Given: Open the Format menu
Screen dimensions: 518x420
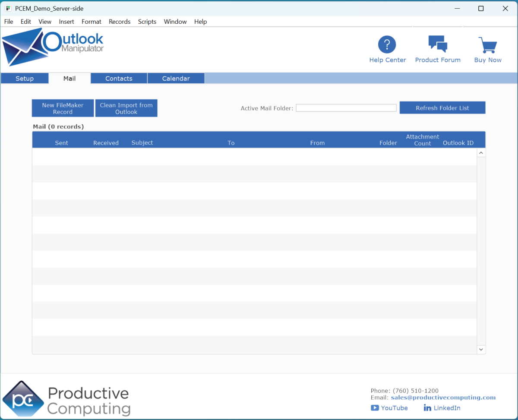Looking at the screenshot, I should pyautogui.click(x=92, y=22).
